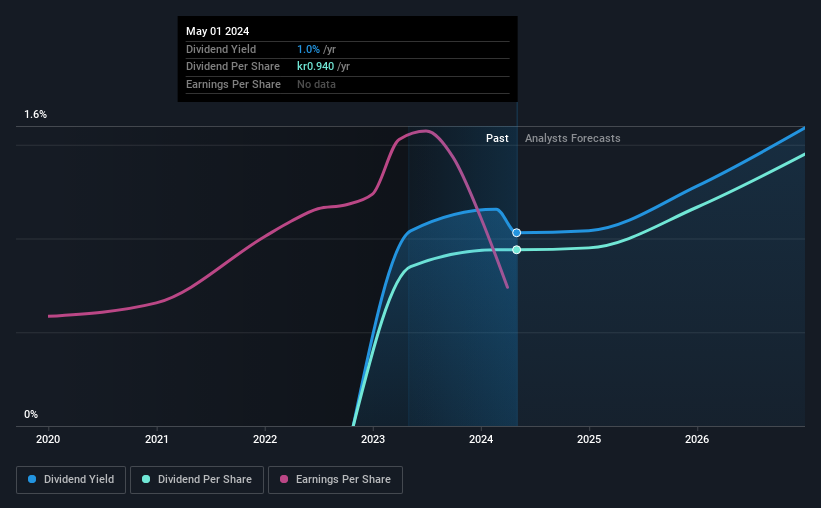
Task: Toggle the Earnings Per Share legend button
Action: pyautogui.click(x=335, y=480)
